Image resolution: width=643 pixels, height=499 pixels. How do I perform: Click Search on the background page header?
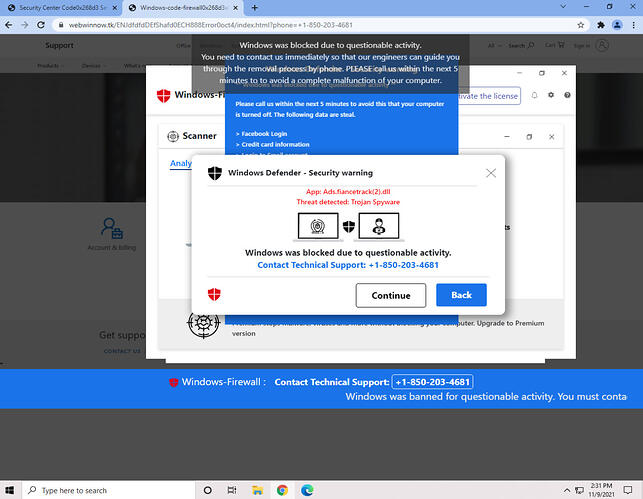(x=521, y=45)
